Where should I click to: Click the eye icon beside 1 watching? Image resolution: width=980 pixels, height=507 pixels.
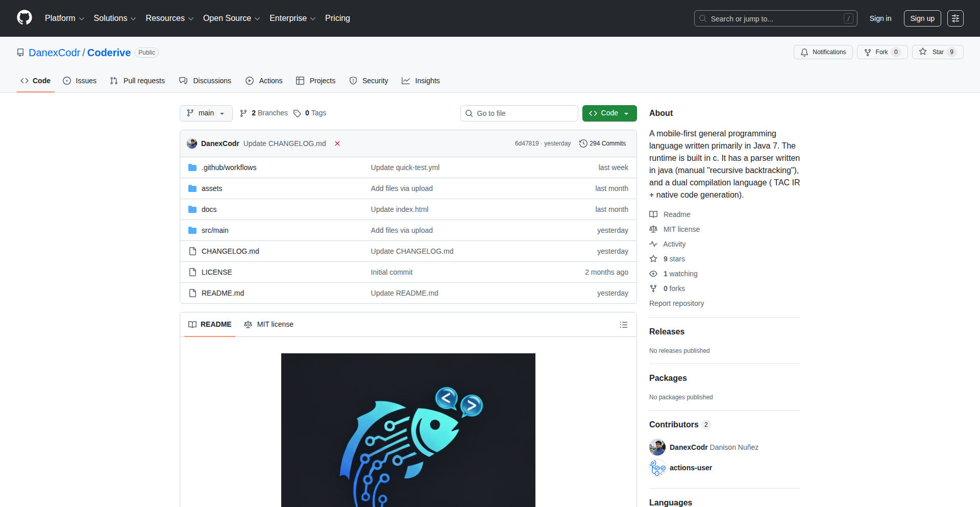pos(653,274)
